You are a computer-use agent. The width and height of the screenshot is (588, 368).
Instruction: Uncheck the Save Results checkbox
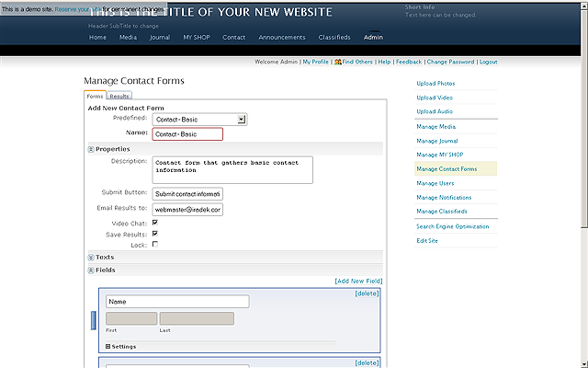[154, 234]
